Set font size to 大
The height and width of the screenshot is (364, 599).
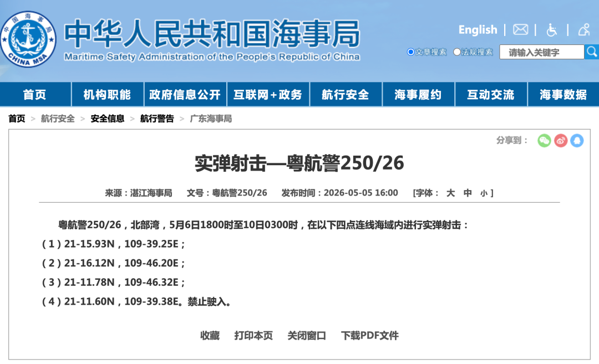point(451,193)
